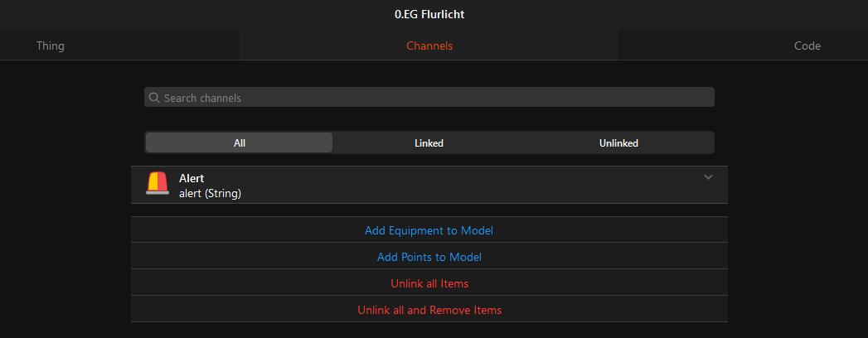868x338 pixels.
Task: Click the magnifier icon in the search bar
Action: tap(154, 98)
